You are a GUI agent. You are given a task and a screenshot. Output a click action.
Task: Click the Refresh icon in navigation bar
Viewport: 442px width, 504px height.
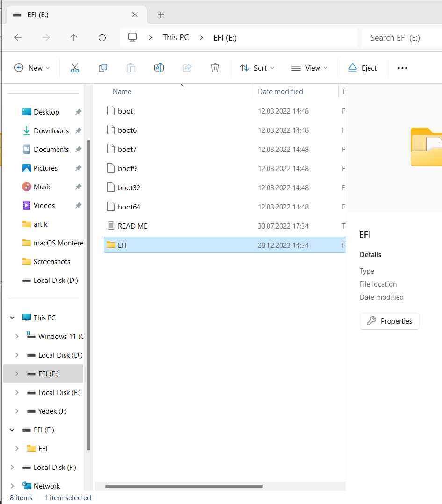102,38
